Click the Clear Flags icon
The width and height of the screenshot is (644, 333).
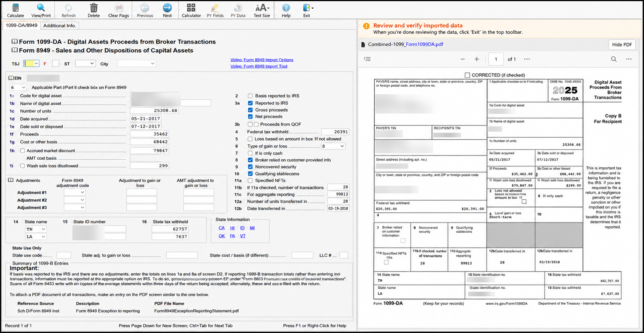[119, 10]
